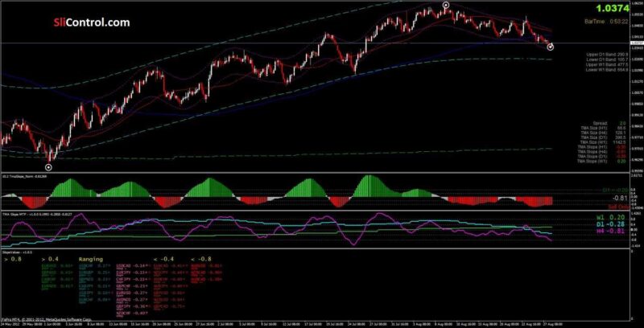The width and height of the screenshot is (644, 328).
Task: Click the TMA Slope (D1) row
Action: tap(602, 157)
